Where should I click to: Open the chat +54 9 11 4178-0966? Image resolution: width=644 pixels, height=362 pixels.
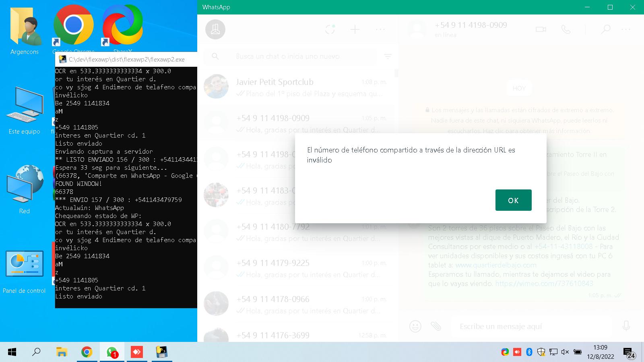point(296,304)
